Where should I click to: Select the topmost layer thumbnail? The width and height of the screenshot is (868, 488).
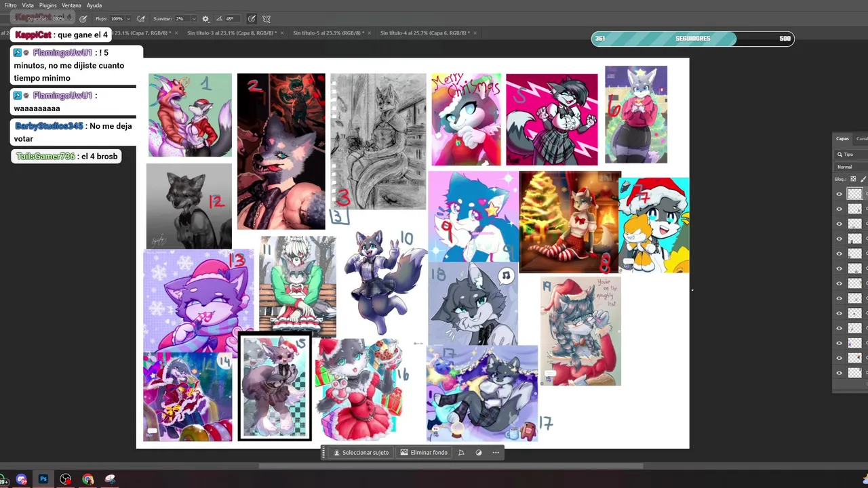(854, 194)
